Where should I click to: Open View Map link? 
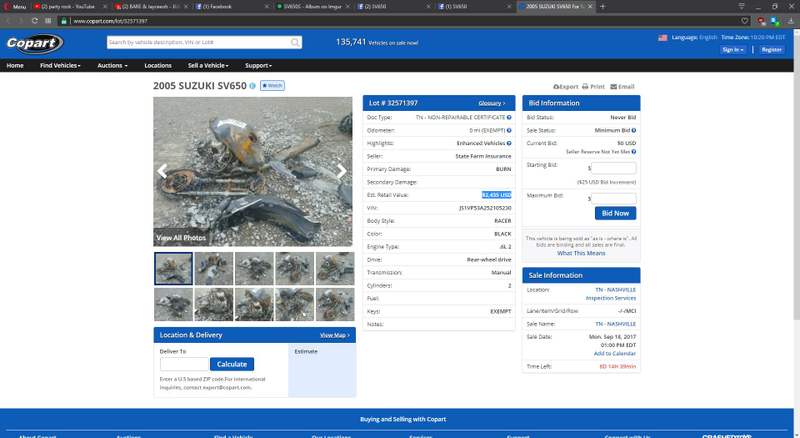(335, 335)
